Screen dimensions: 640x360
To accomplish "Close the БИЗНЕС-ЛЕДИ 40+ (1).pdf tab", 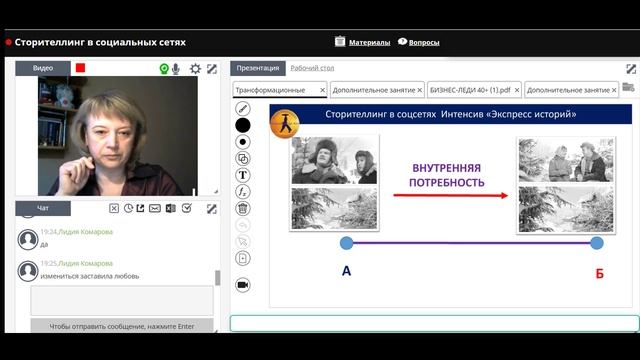I will (x=517, y=90).
